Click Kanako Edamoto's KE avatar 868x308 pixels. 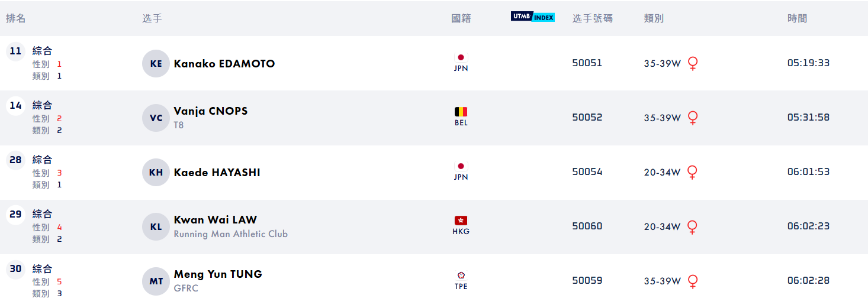[x=156, y=64]
